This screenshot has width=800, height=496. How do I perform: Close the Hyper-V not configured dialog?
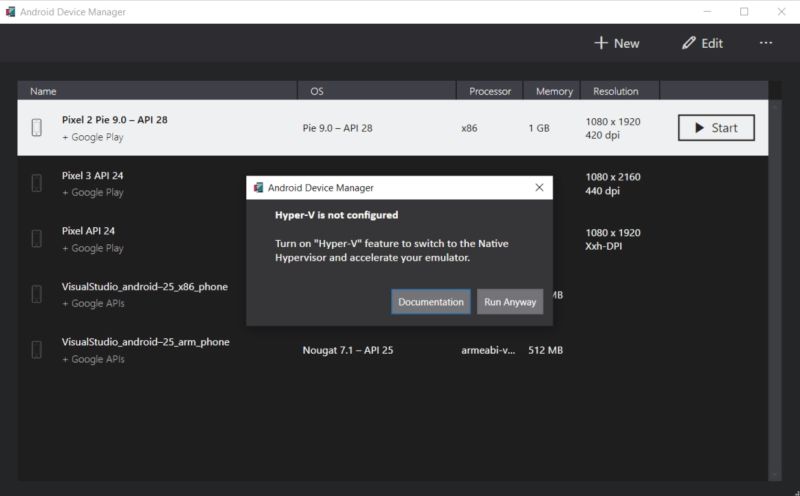(x=539, y=187)
